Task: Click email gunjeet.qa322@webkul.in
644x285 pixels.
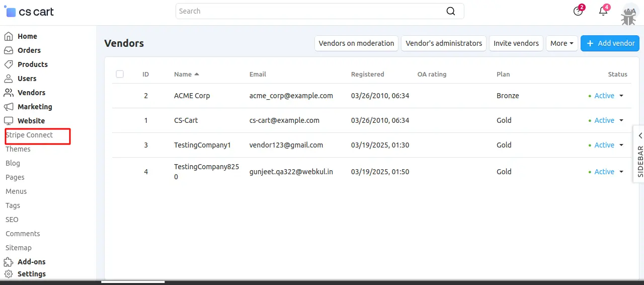Action: click(x=291, y=172)
